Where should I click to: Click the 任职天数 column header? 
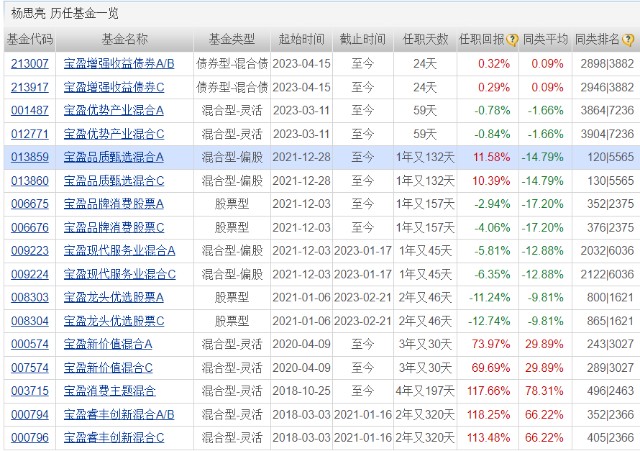[425, 40]
